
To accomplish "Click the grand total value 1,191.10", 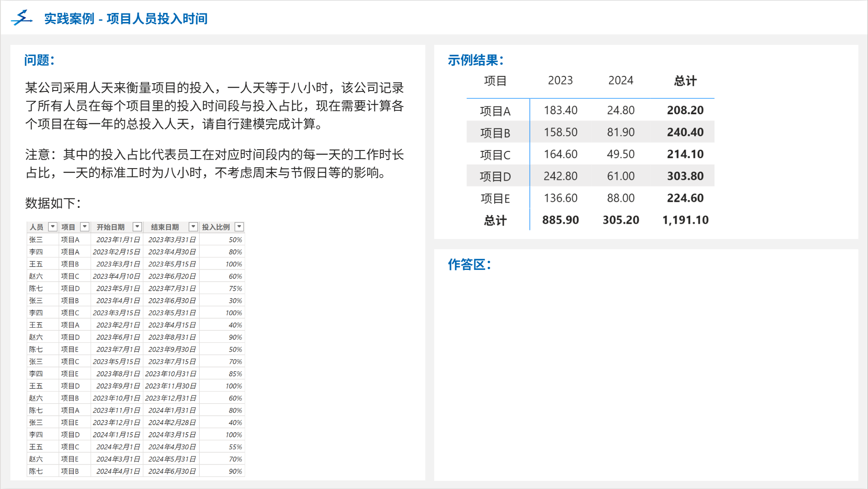I will 685,220.
